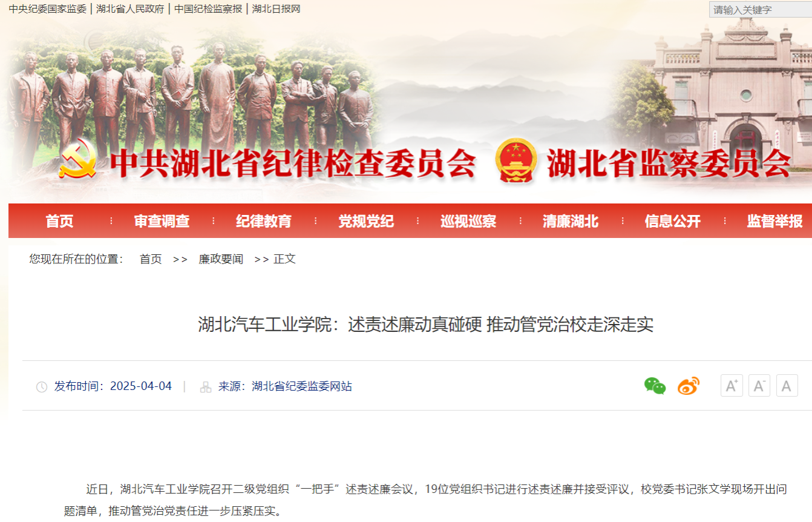812x522 pixels.
Task: Increase font size with A+ icon
Action: pos(732,386)
